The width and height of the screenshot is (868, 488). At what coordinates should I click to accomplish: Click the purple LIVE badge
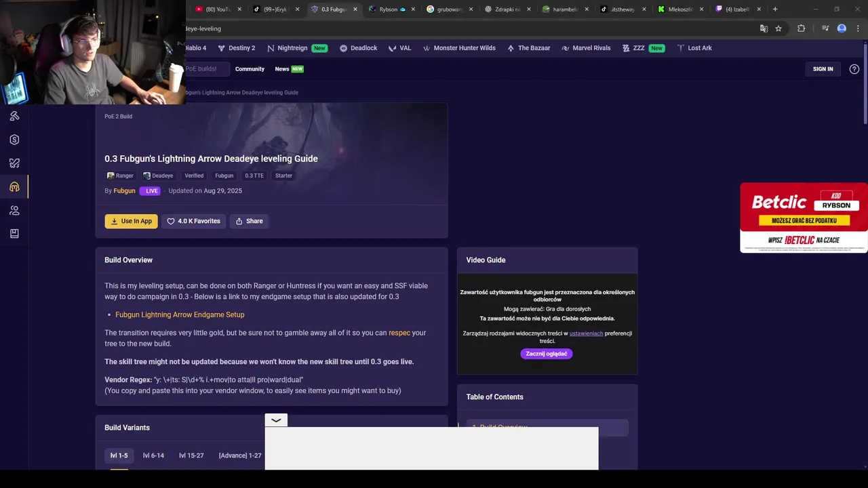(x=150, y=191)
